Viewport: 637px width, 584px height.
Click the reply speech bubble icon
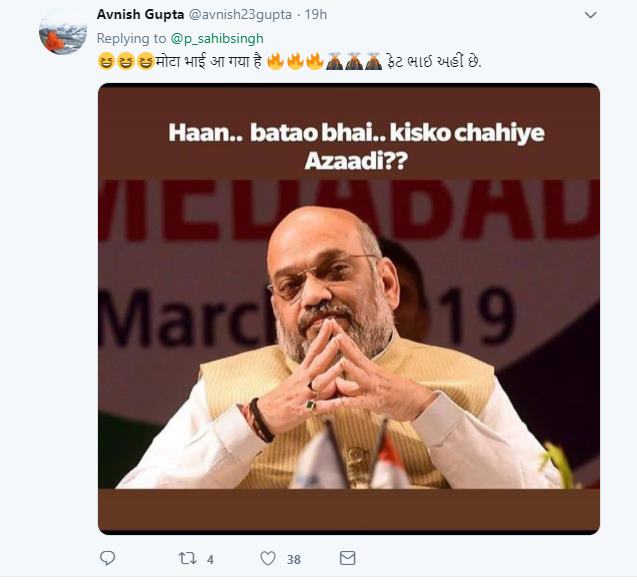tap(108, 558)
